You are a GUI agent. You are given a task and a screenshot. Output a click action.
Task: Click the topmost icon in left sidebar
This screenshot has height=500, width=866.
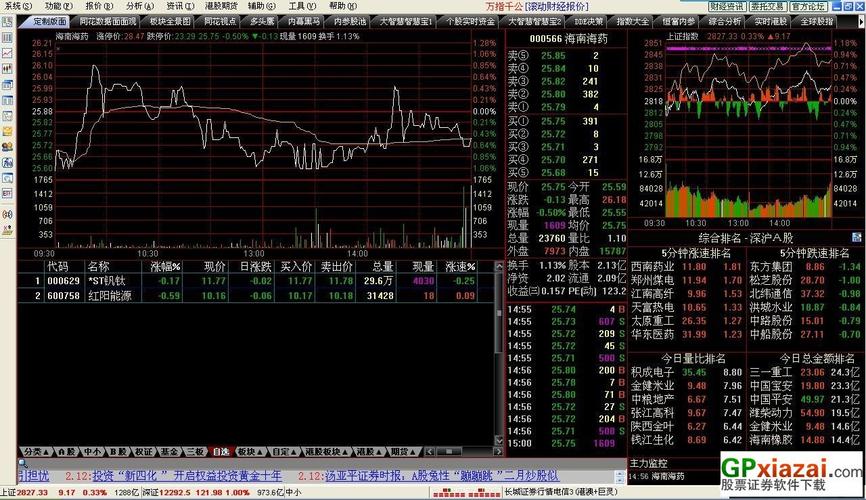[7, 23]
